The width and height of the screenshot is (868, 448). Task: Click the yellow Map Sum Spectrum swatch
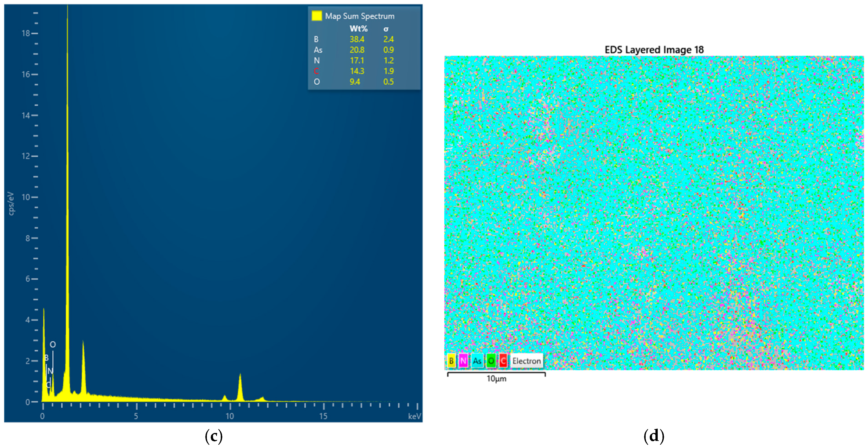[x=316, y=16]
